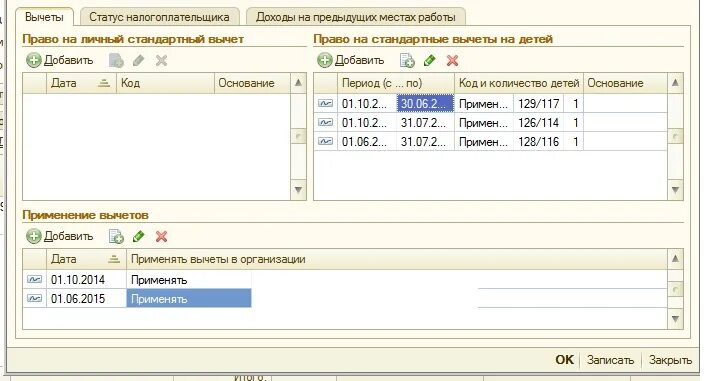Green plus icon next to personal deduction Добавить
The width and height of the screenshot is (704, 381).
pyautogui.click(x=34, y=61)
